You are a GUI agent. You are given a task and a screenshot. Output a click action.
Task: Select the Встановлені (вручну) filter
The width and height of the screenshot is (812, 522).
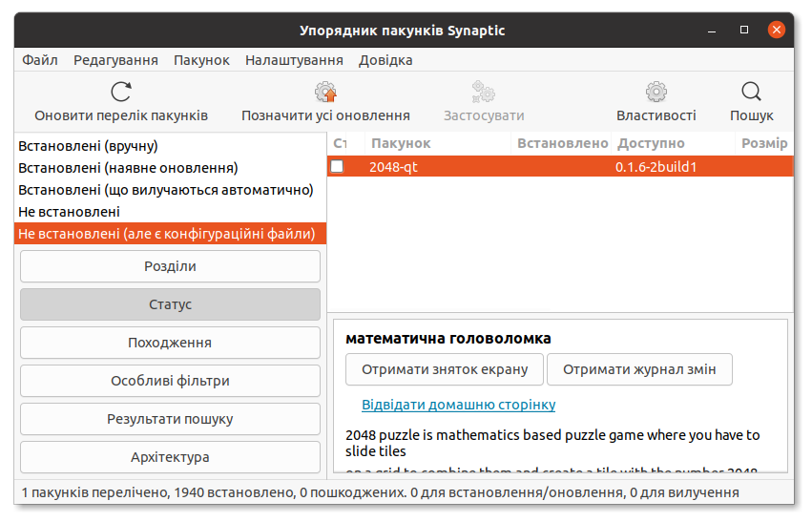[171, 146]
